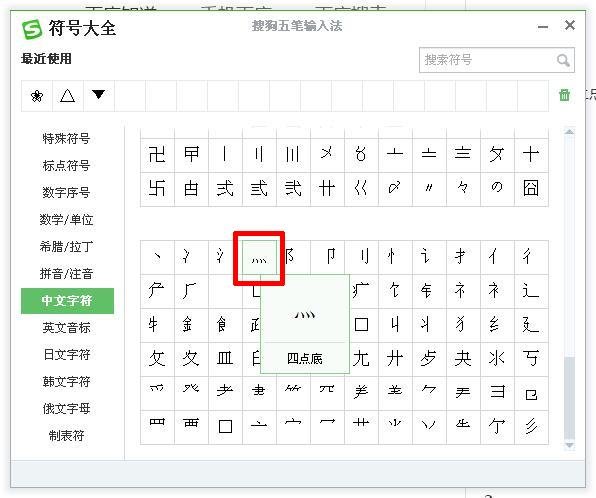Insert the knife radical 刂
Screen dimensions: 596x498
(361, 257)
